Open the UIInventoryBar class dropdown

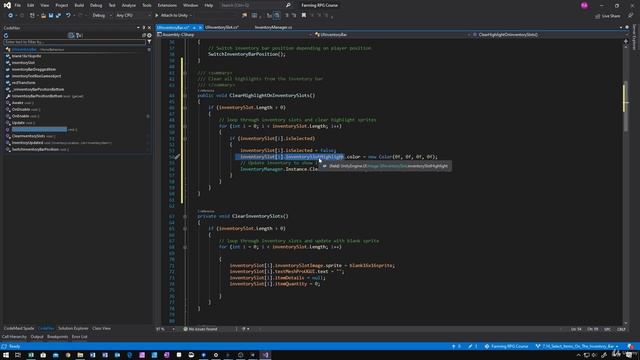392,35
